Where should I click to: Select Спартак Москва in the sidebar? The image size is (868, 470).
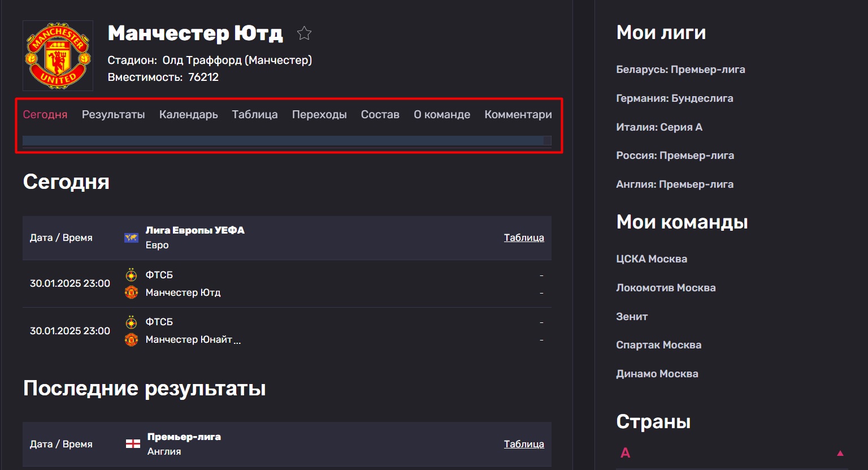(x=659, y=345)
